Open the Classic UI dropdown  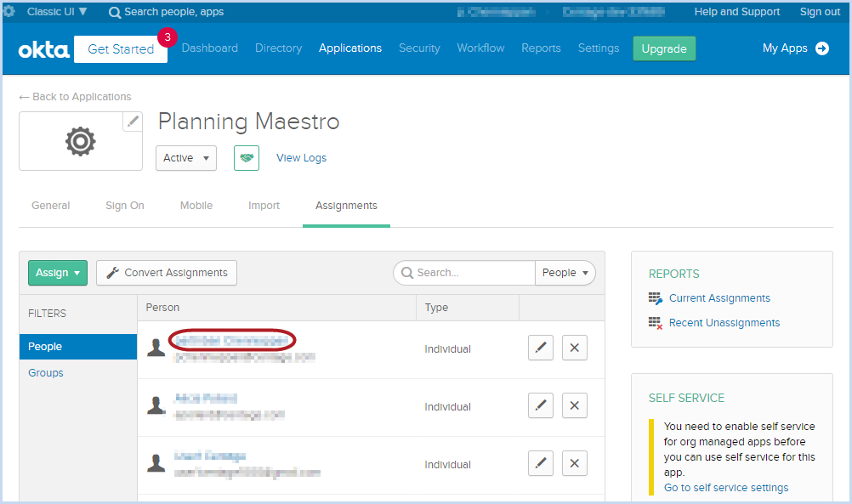[56, 11]
